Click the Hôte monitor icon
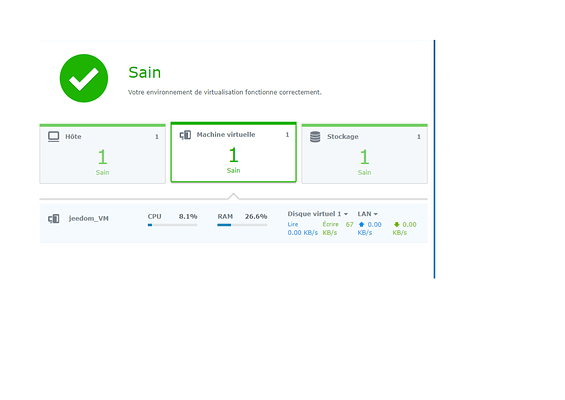Image resolution: width=565 pixels, height=400 pixels. pos(53,137)
